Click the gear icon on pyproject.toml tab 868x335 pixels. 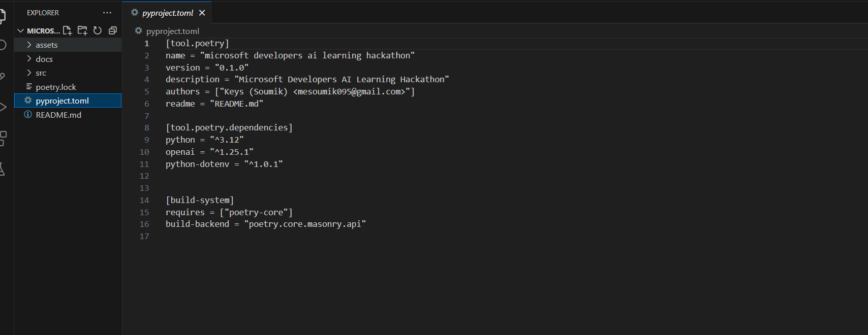click(x=135, y=12)
